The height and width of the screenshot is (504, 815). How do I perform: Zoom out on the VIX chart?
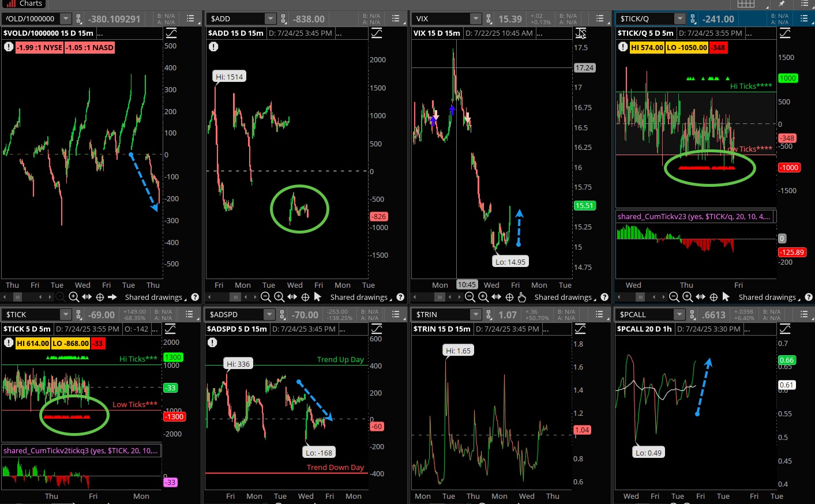[470, 297]
